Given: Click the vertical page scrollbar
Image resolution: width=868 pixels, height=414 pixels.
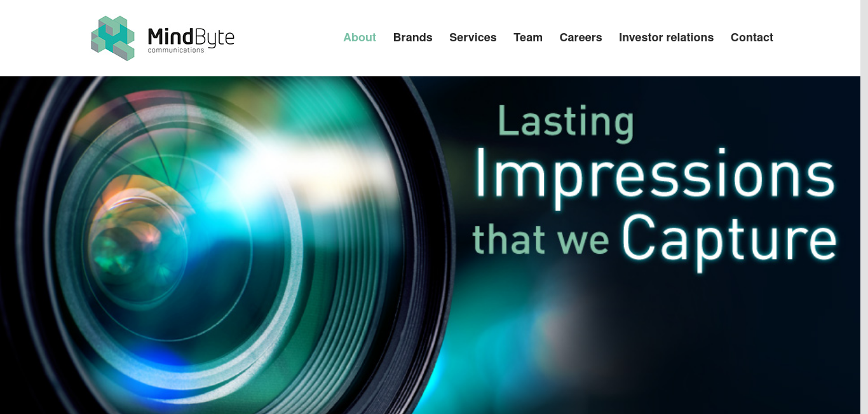Looking at the screenshot, I should click(864, 207).
